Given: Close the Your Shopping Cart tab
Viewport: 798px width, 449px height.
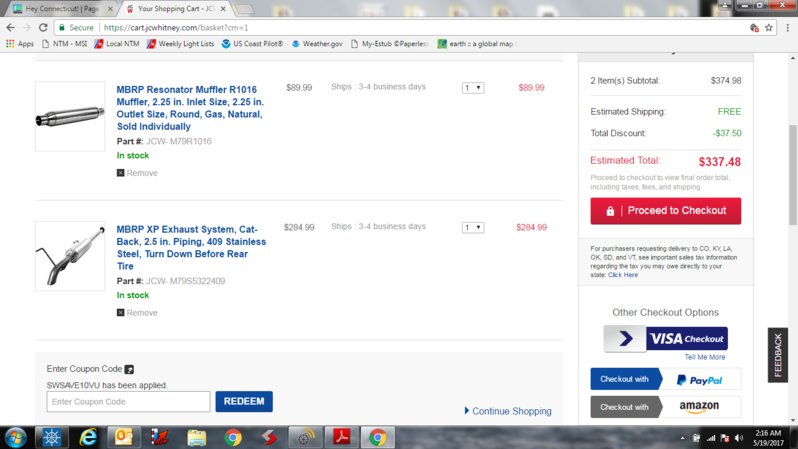Looking at the screenshot, I should (223, 9).
